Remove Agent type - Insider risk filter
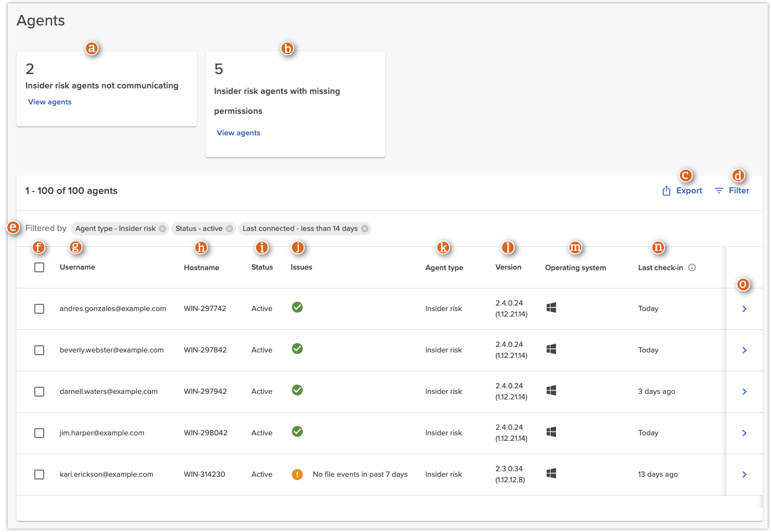 coord(162,229)
